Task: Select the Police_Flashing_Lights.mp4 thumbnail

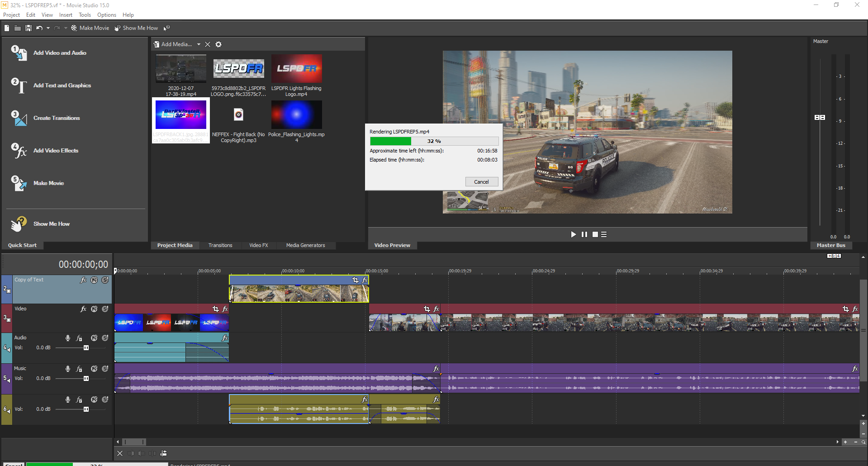Action: click(296, 115)
